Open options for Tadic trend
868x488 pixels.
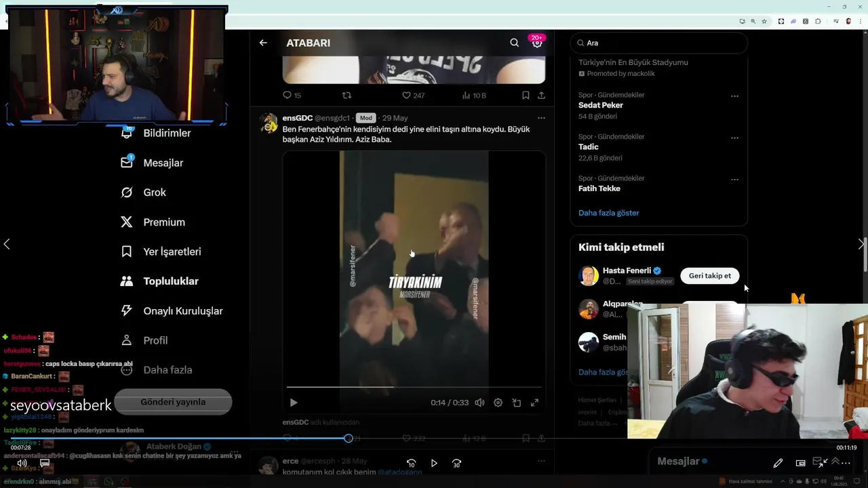pyautogui.click(x=734, y=138)
